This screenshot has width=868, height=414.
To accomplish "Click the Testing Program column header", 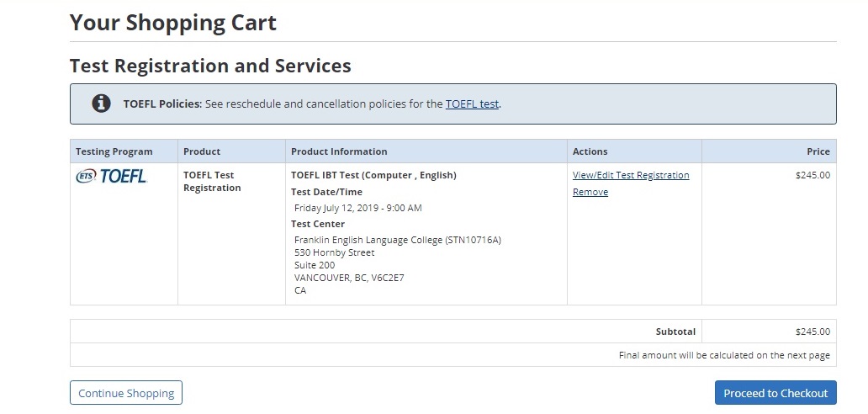I will 114,151.
